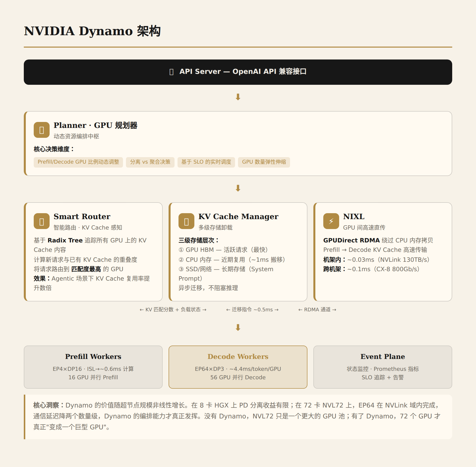476x467 pixels.
Task: Click the GPU 间高速直传 subtitle
Action: click(x=364, y=228)
